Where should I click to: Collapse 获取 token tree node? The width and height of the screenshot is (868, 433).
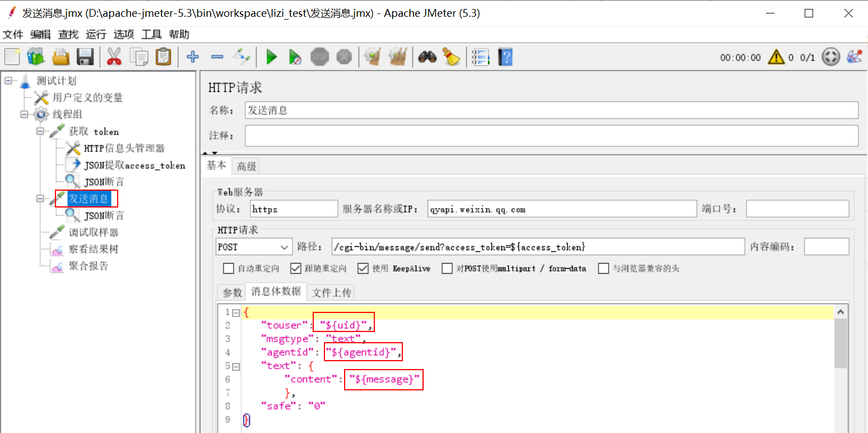coord(40,131)
